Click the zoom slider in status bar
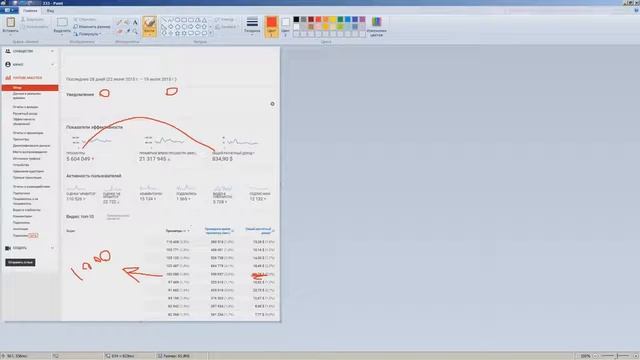This screenshot has width=640, height=360. [617, 356]
